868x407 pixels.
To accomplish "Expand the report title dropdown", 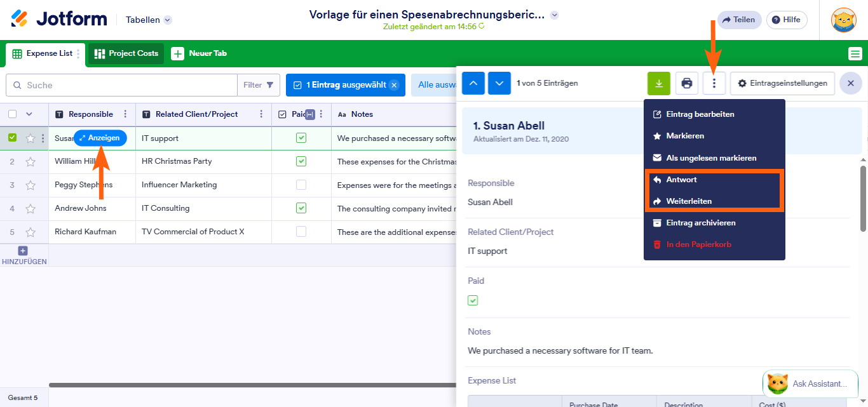I will pyautogui.click(x=553, y=14).
